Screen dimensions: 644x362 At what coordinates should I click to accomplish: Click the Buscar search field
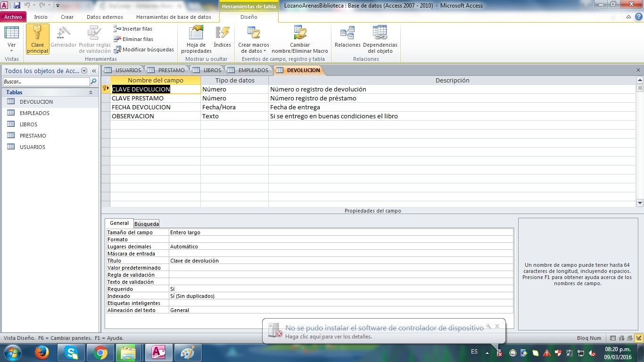click(x=45, y=82)
